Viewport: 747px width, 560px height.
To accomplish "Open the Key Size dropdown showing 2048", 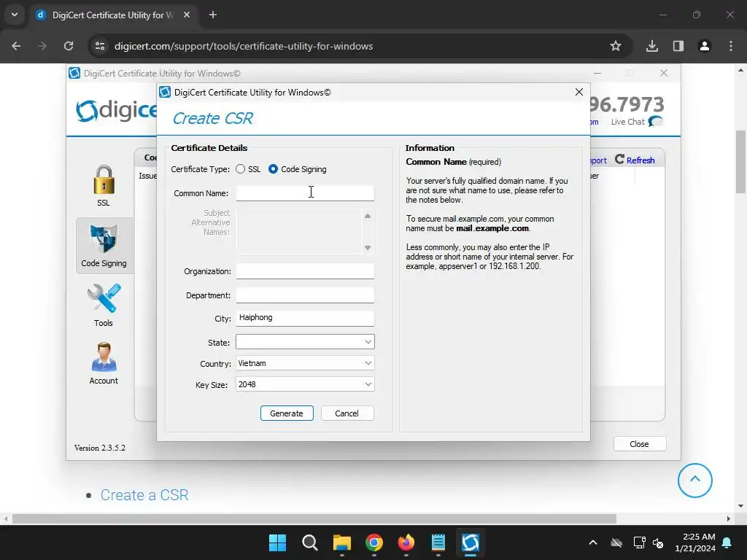I will (x=305, y=384).
